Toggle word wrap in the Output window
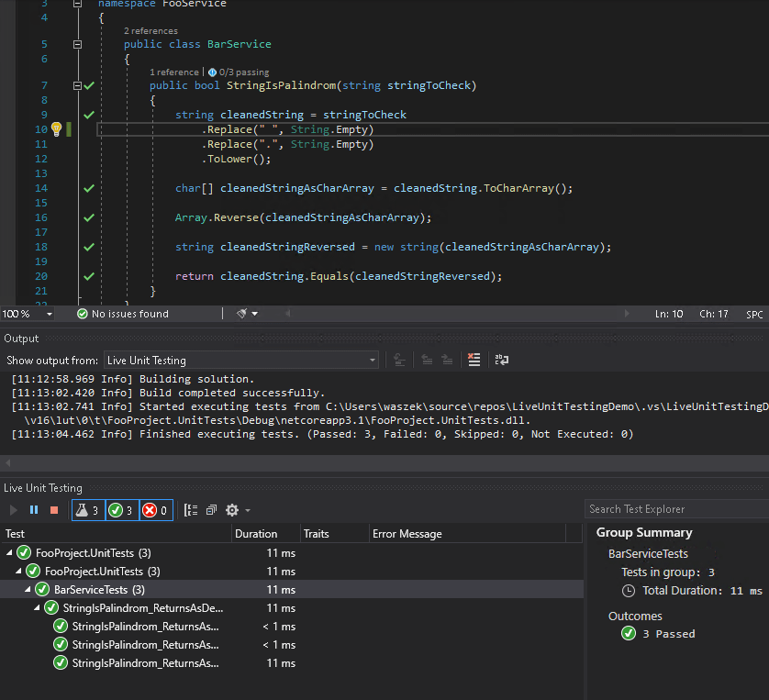The width and height of the screenshot is (769, 700). (500, 360)
